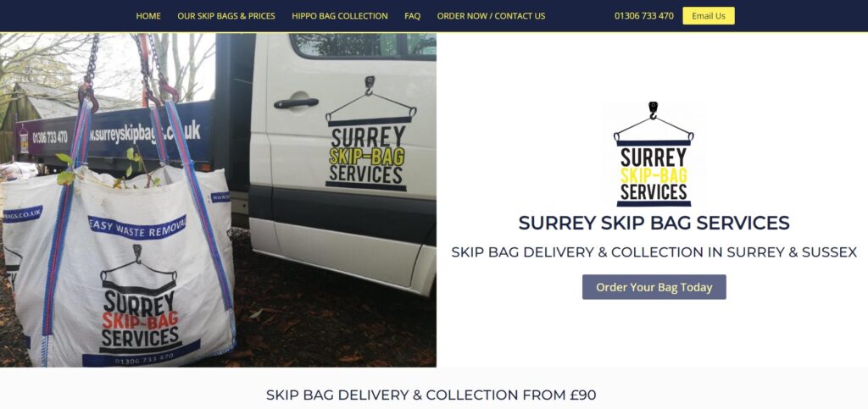Click the Surrey Skip-Bag Services logo above the heading
This screenshot has height=409, width=868.
pos(654,154)
